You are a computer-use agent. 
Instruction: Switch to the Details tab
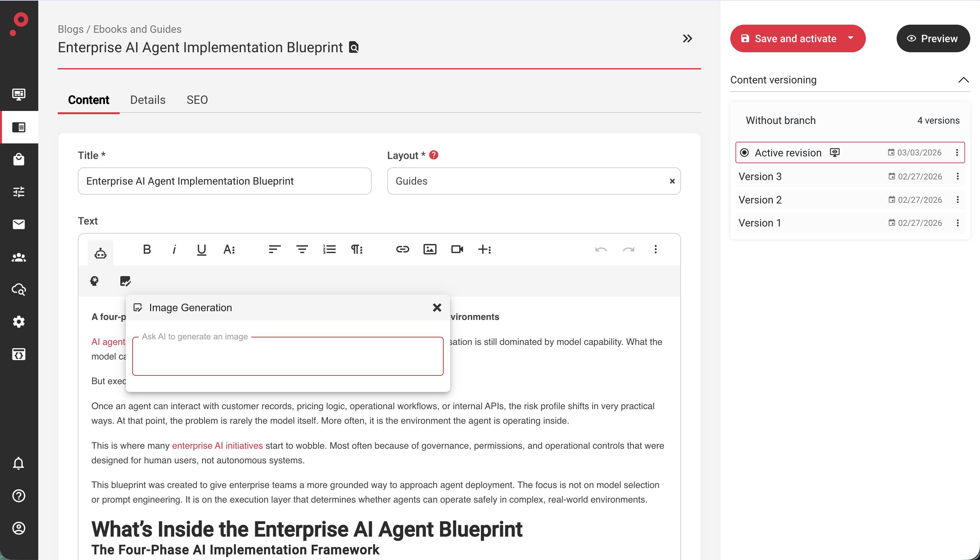tap(148, 100)
